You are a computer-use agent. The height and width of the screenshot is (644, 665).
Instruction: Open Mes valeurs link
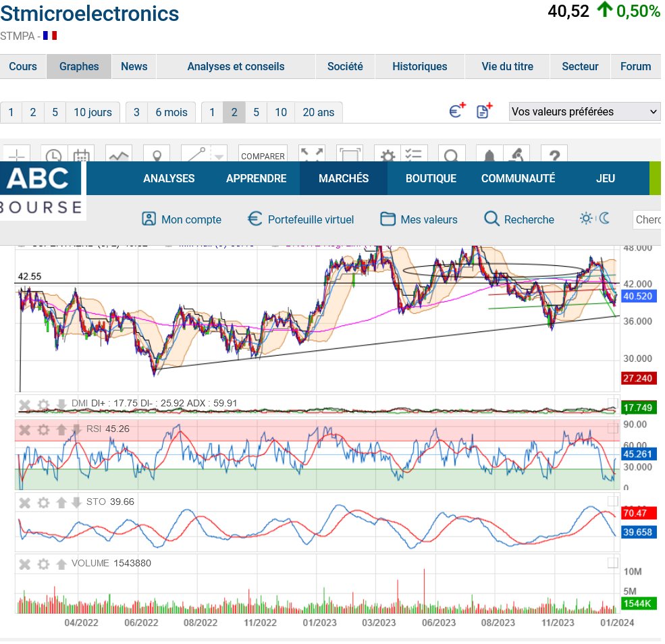click(419, 219)
